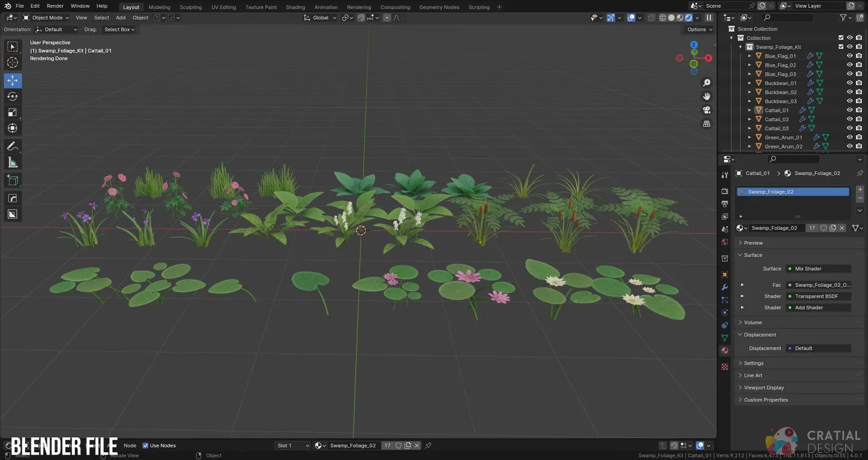
Task: Toggle X-ray display in viewport header
Action: pyautogui.click(x=652, y=17)
